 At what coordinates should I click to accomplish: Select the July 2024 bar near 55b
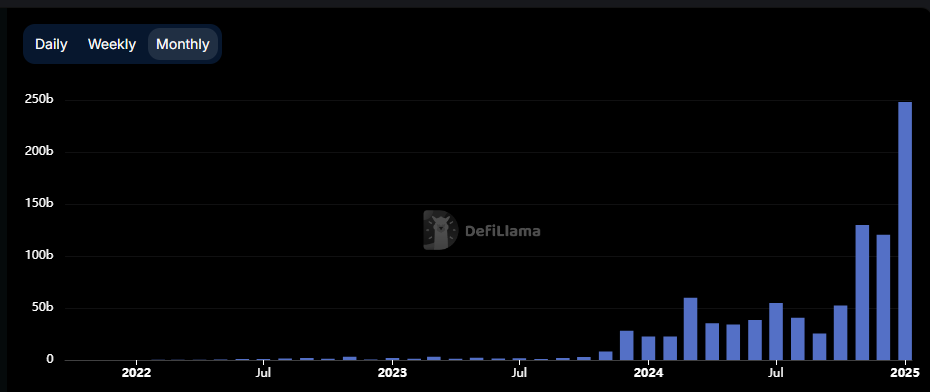click(x=776, y=332)
